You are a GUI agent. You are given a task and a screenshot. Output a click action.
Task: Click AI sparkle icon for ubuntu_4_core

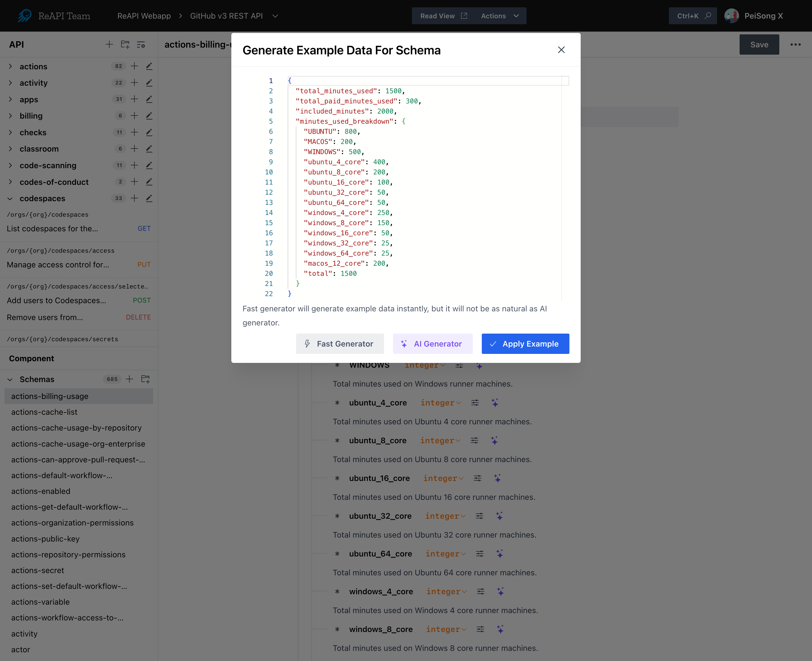click(494, 403)
